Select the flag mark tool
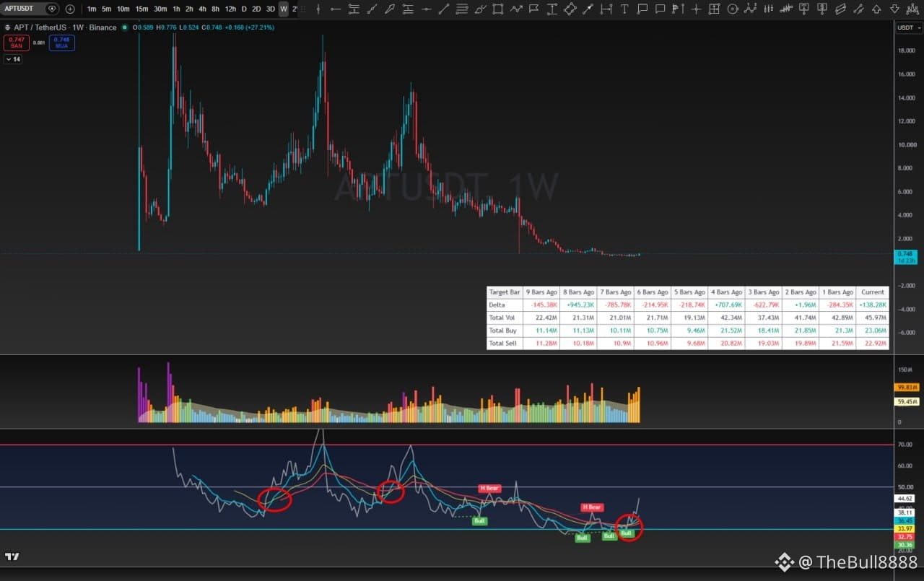 [533, 9]
